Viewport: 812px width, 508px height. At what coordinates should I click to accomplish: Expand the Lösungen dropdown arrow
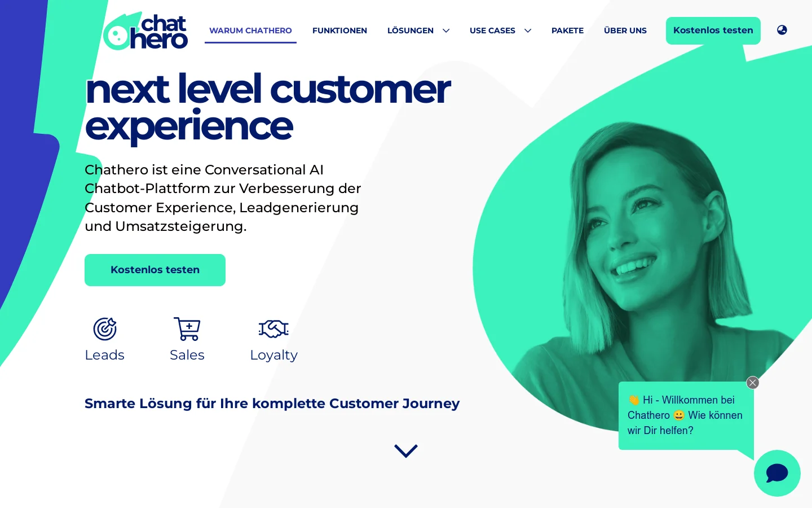tap(446, 30)
